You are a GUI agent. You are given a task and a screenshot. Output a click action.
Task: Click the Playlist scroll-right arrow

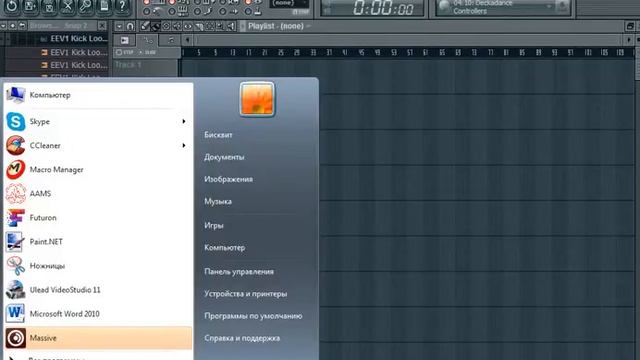(629, 40)
